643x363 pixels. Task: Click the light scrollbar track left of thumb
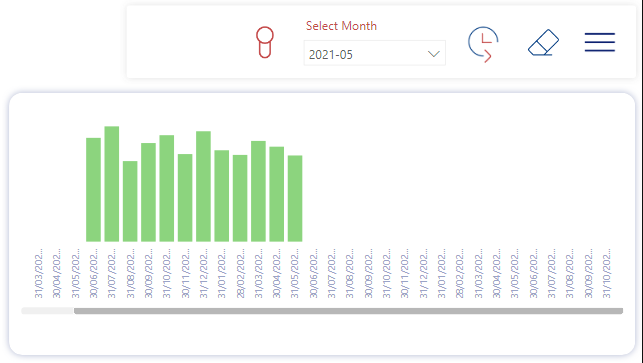[x=48, y=311]
